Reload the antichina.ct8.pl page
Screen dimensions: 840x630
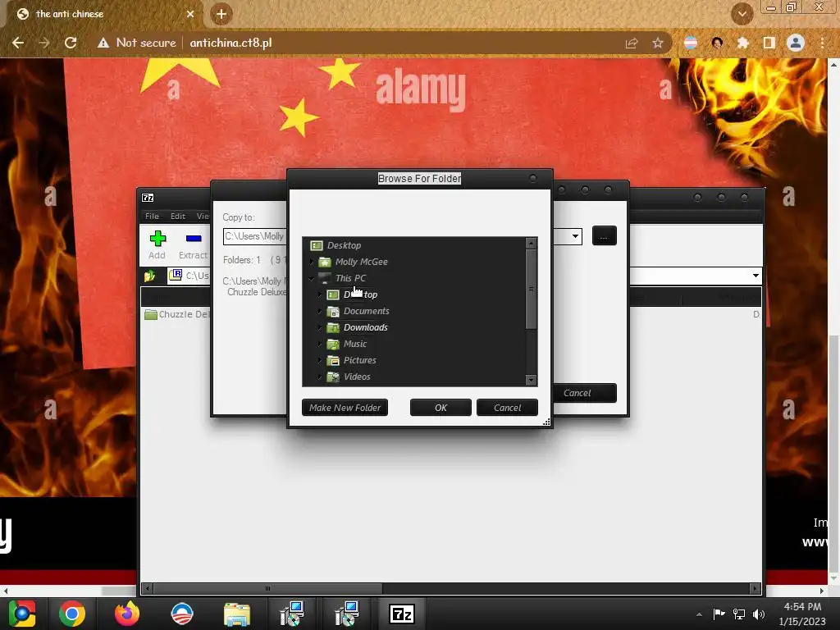click(71, 43)
